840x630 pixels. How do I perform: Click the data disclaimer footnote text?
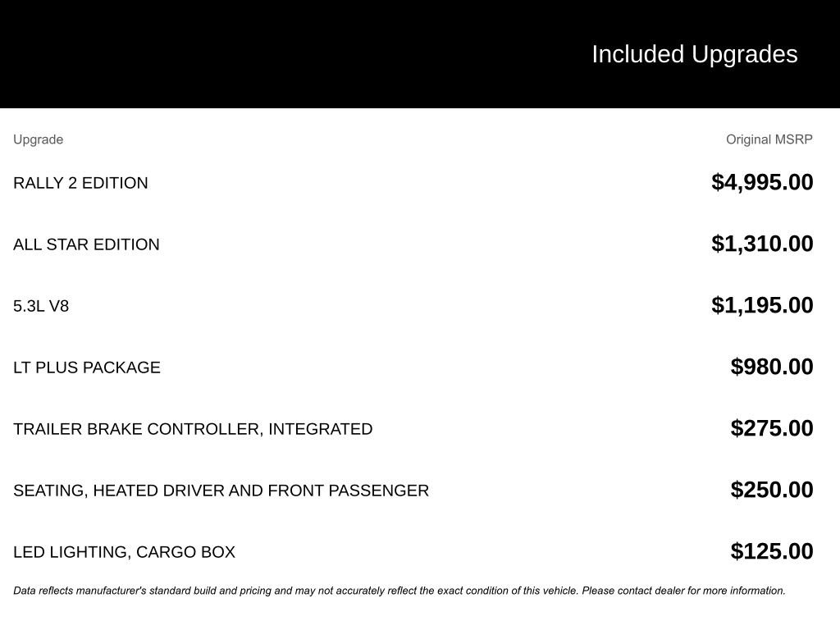(399, 591)
